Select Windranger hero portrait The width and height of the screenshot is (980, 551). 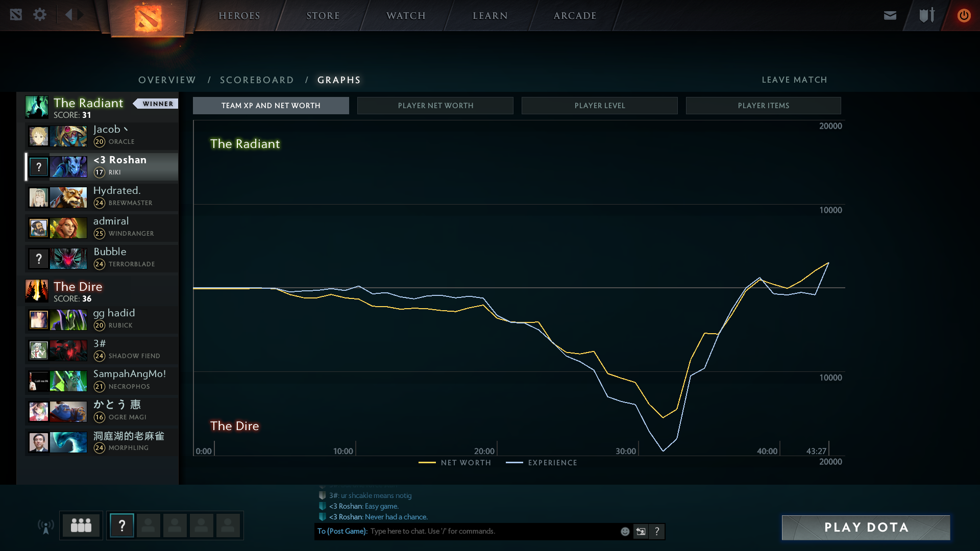tap(68, 228)
